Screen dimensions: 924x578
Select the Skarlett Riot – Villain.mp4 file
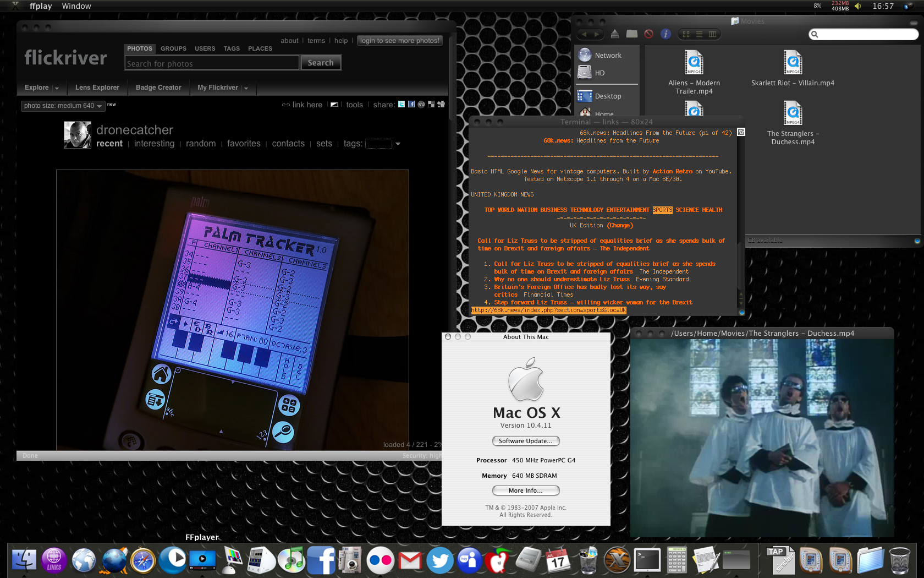(793, 68)
